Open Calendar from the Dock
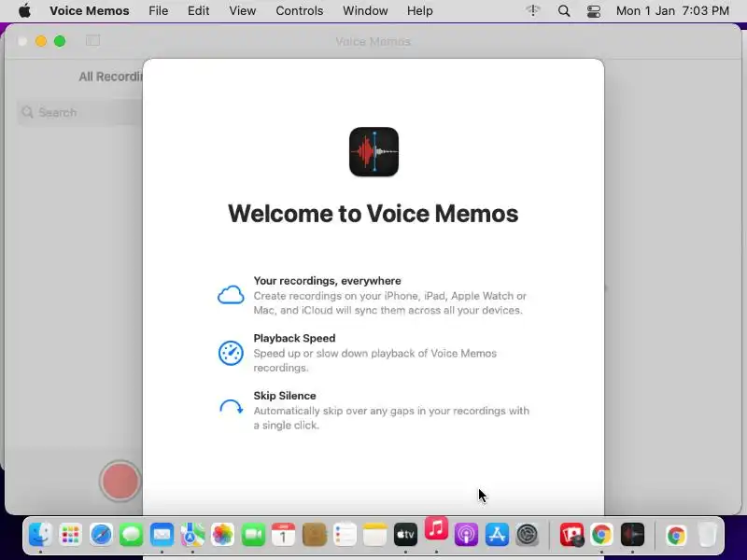This screenshot has height=560, width=747. pyautogui.click(x=284, y=535)
